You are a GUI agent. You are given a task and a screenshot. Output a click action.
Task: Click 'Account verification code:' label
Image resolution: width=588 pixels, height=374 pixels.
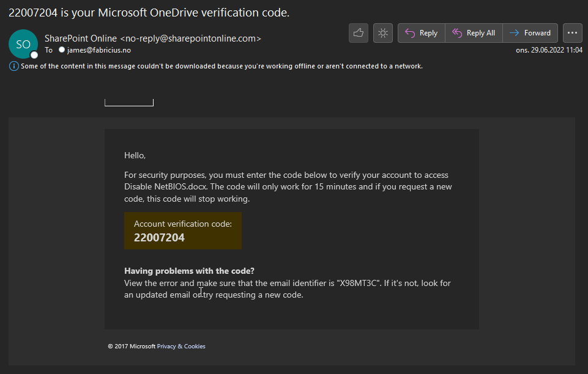tap(182, 224)
